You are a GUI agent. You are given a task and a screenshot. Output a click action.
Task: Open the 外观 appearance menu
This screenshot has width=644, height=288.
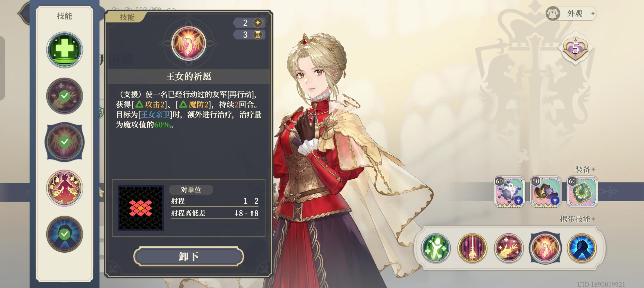pyautogui.click(x=571, y=13)
